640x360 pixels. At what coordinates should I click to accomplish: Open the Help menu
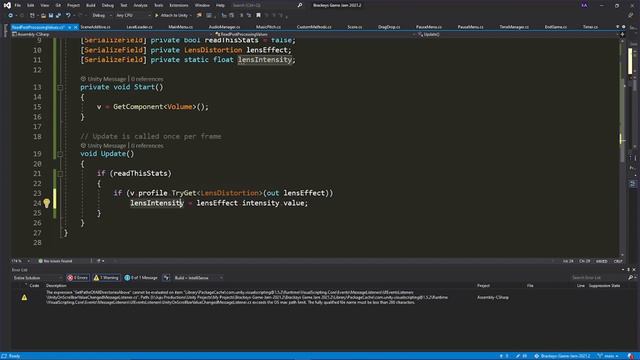220,5
